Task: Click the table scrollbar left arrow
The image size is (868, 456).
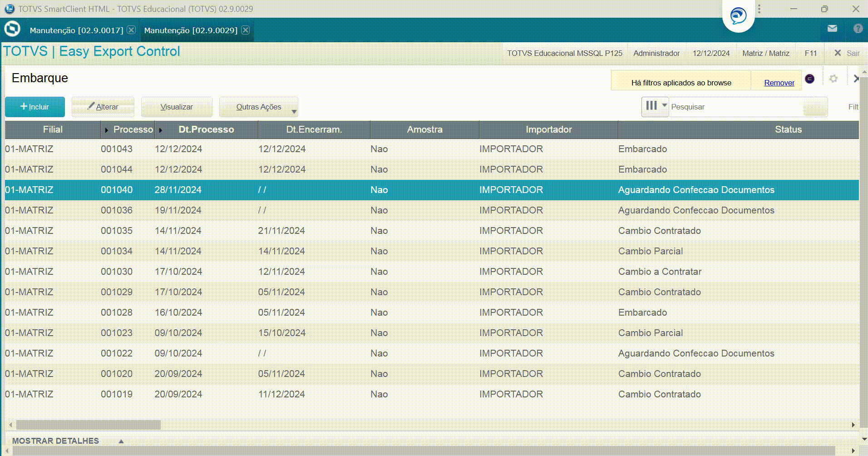Action: [10, 425]
